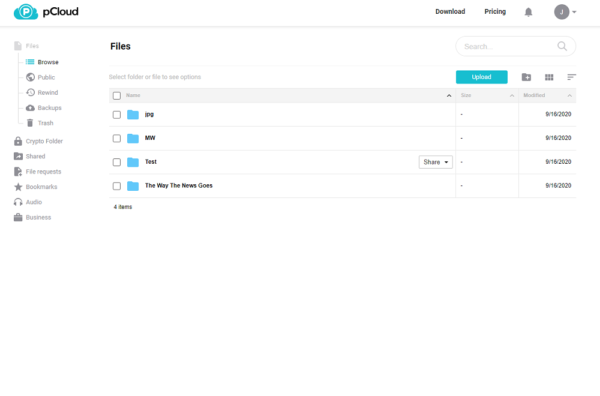Viewport: 600px width, 396px height.
Task: Click the Upload button
Action: tap(481, 77)
